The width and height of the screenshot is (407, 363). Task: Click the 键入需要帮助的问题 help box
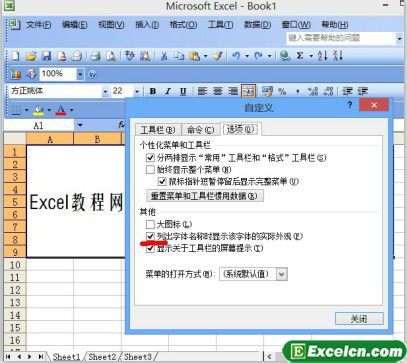341,38
